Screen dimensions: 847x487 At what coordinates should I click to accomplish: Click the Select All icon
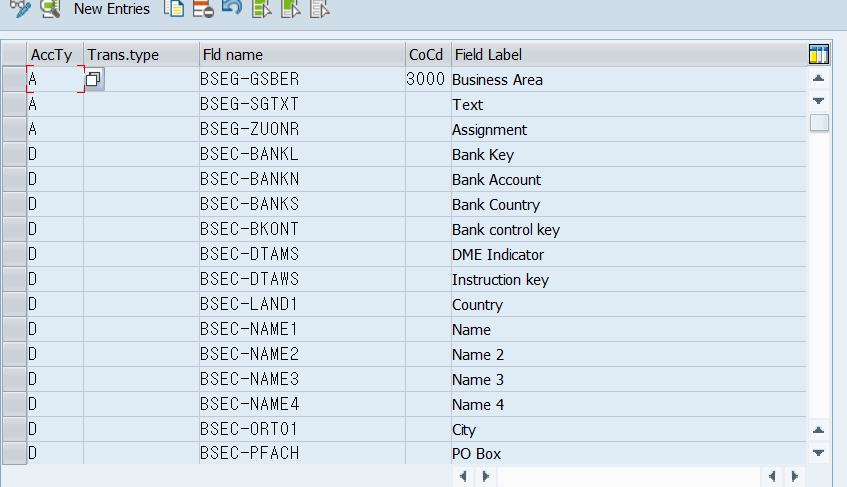click(261, 8)
